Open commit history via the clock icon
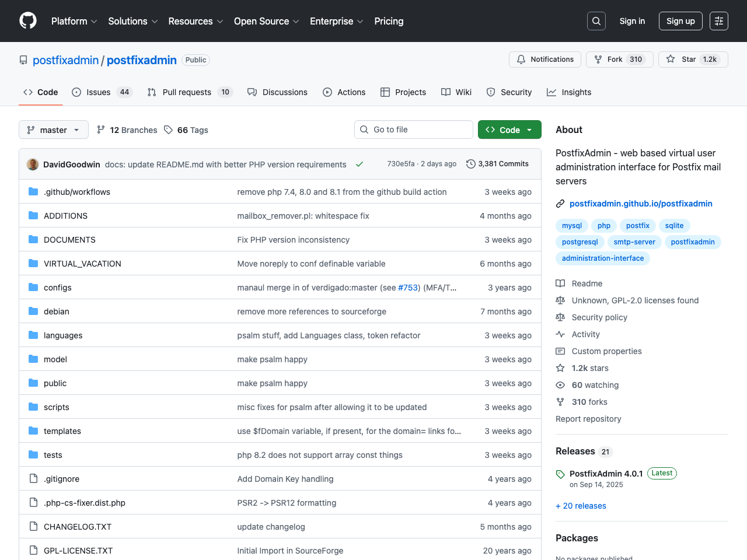Screen dimensions: 747x560 [471, 164]
